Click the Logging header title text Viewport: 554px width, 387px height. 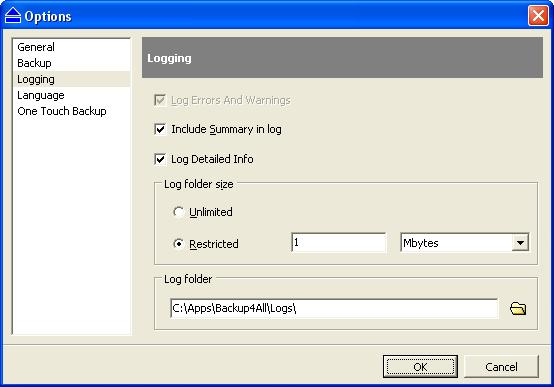click(x=169, y=58)
